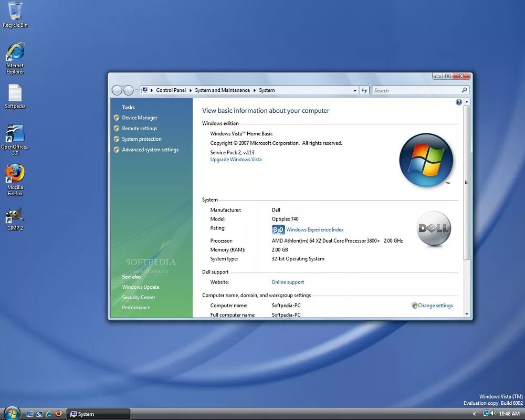Click the System breadcrumb
525x420 pixels.
(267, 90)
